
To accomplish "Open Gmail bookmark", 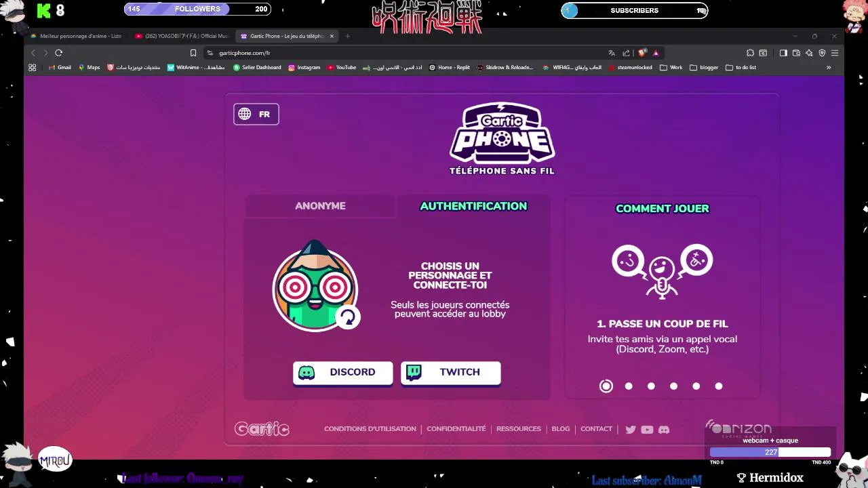I will [x=60, y=67].
